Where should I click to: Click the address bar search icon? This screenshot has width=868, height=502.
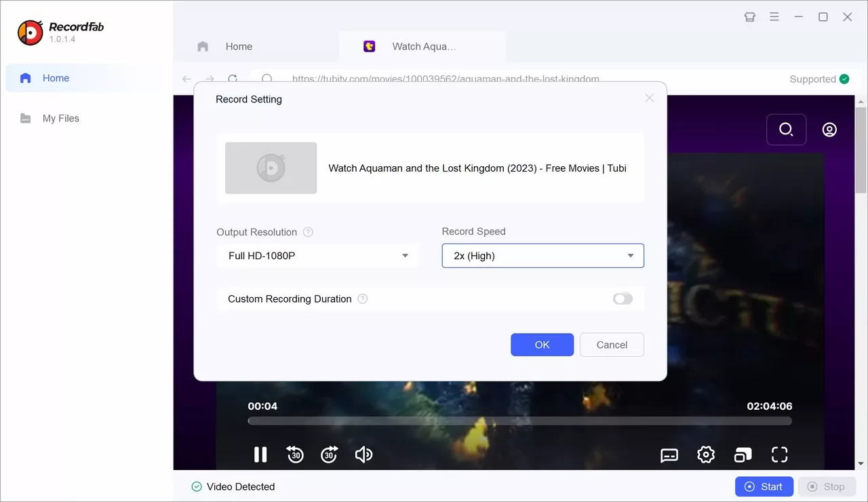(x=267, y=79)
